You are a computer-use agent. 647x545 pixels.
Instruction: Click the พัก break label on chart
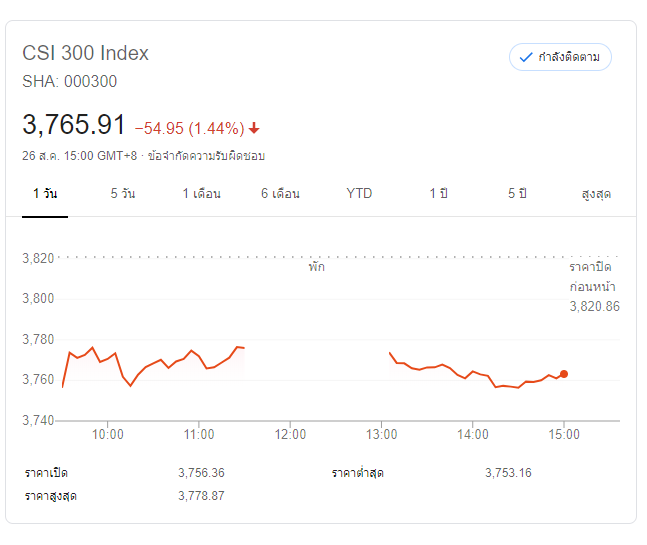pos(317,268)
